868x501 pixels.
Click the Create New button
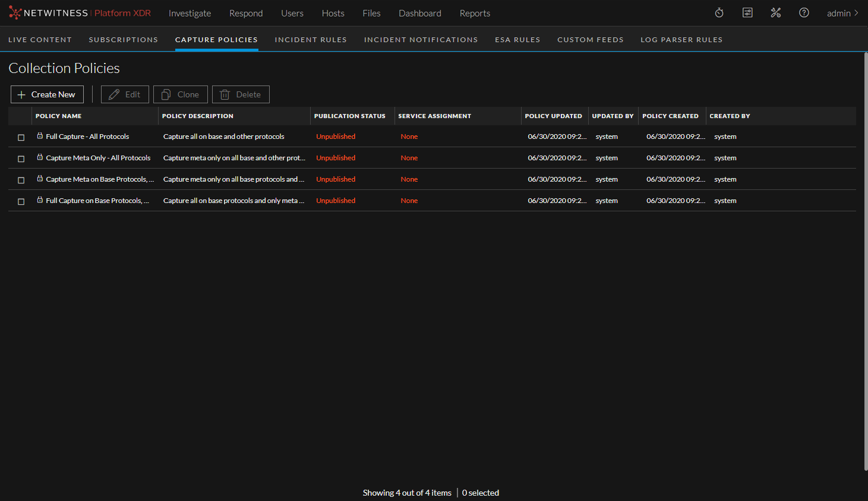(47, 94)
